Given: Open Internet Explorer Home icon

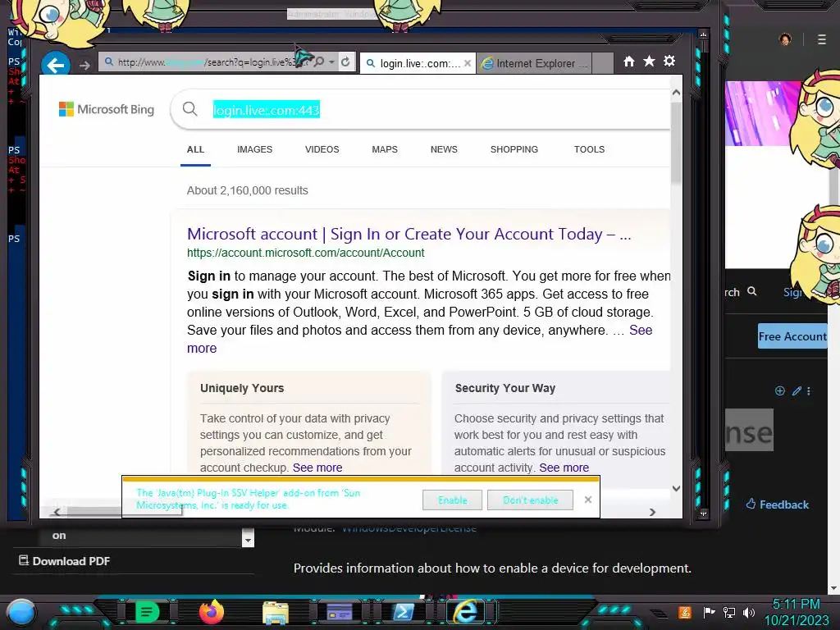Looking at the screenshot, I should coord(629,62).
